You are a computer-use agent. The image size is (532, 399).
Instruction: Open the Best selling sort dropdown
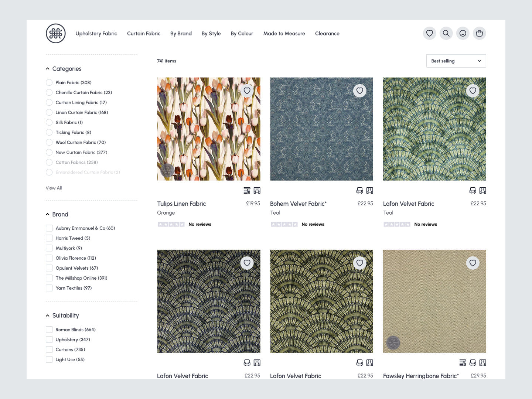click(x=456, y=61)
